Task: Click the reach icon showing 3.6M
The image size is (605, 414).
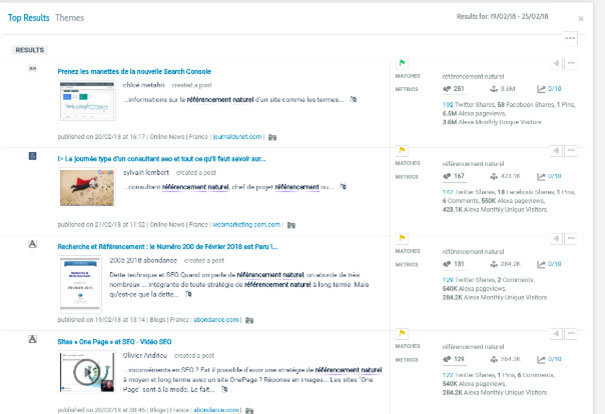Action: point(492,89)
